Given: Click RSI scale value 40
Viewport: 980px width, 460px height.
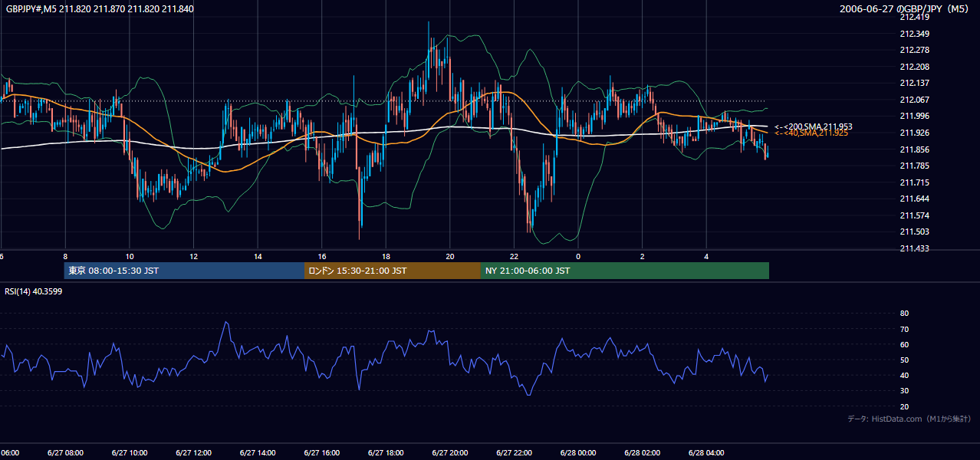Looking at the screenshot, I should pos(905,375).
